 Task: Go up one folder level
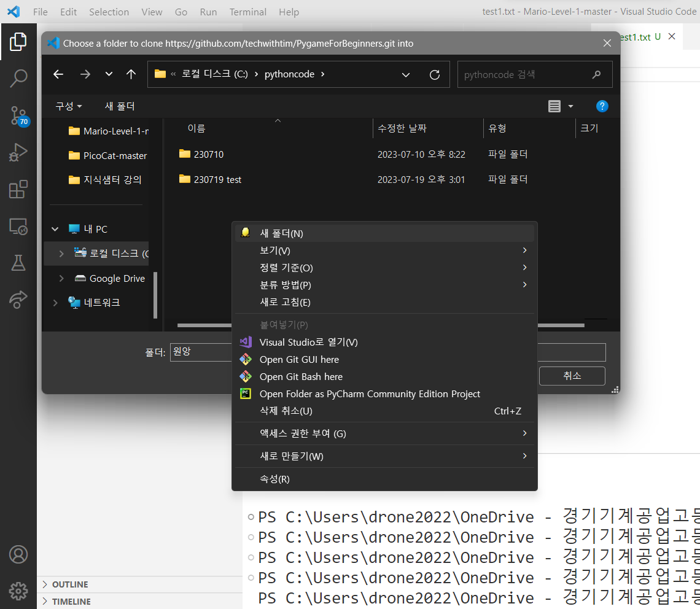131,74
